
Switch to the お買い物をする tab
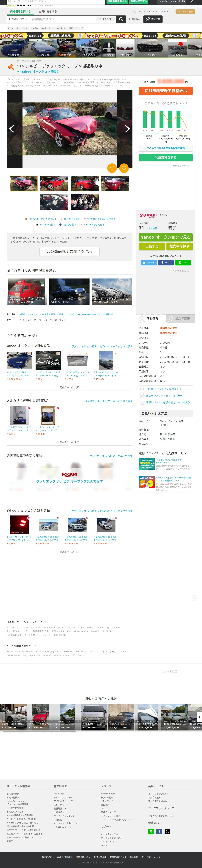tap(48, 11)
